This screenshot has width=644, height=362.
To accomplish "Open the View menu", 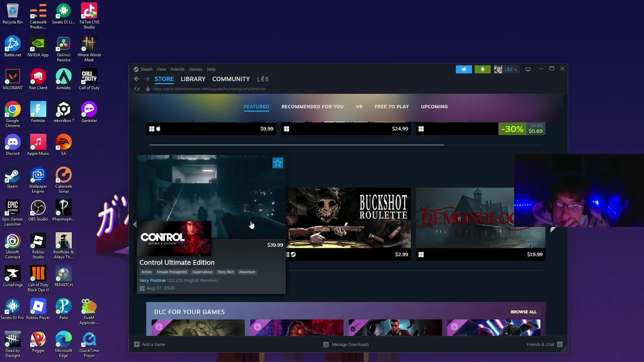I will click(x=162, y=69).
